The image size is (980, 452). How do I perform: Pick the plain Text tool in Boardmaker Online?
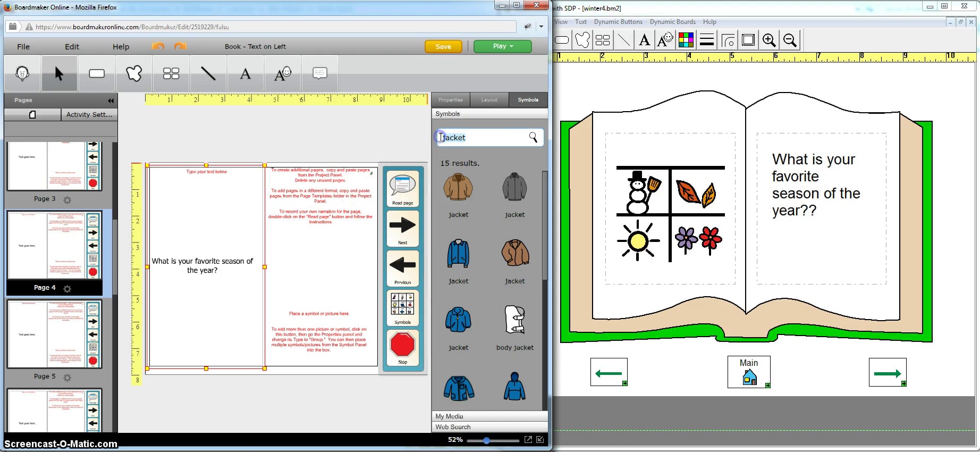pyautogui.click(x=246, y=73)
